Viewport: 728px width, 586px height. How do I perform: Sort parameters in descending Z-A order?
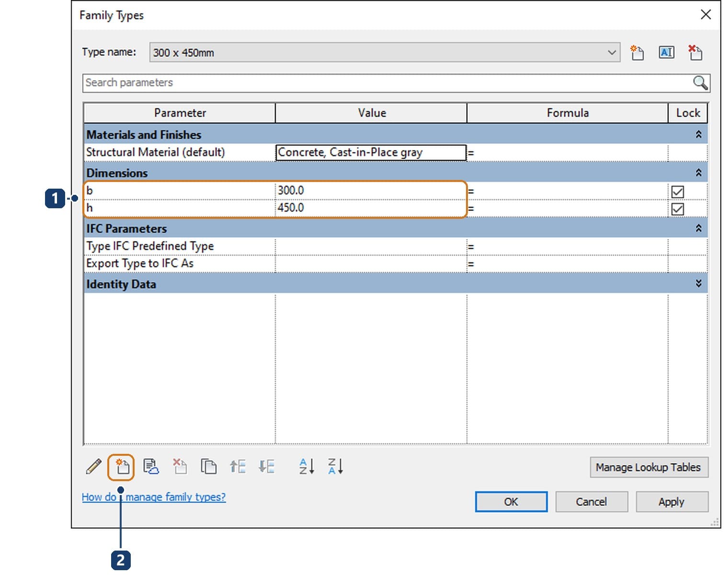pyautogui.click(x=335, y=466)
